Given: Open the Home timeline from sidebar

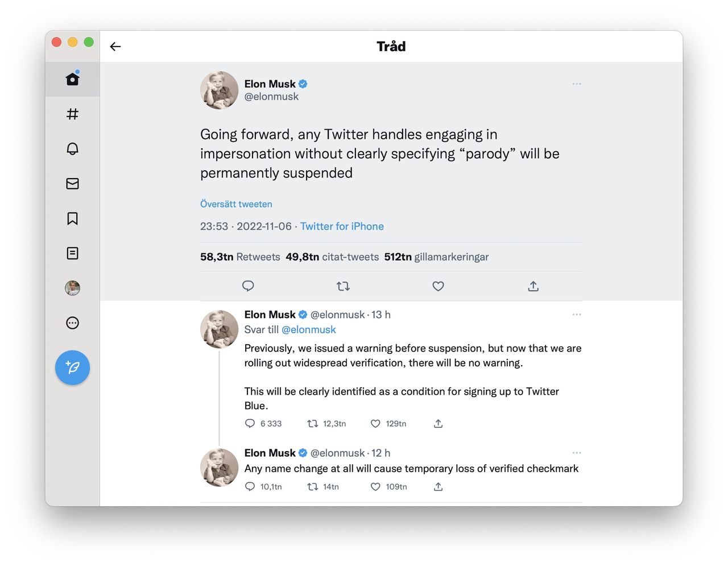Looking at the screenshot, I should click(72, 79).
